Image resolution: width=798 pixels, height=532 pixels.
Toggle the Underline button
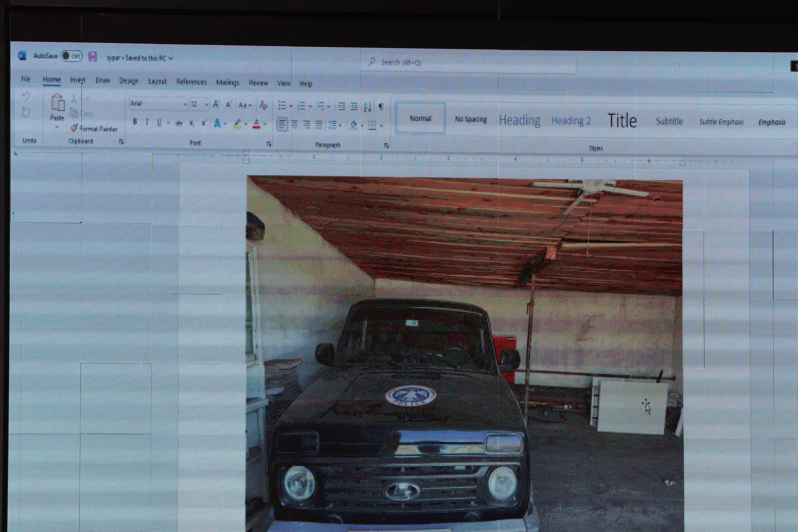159,122
